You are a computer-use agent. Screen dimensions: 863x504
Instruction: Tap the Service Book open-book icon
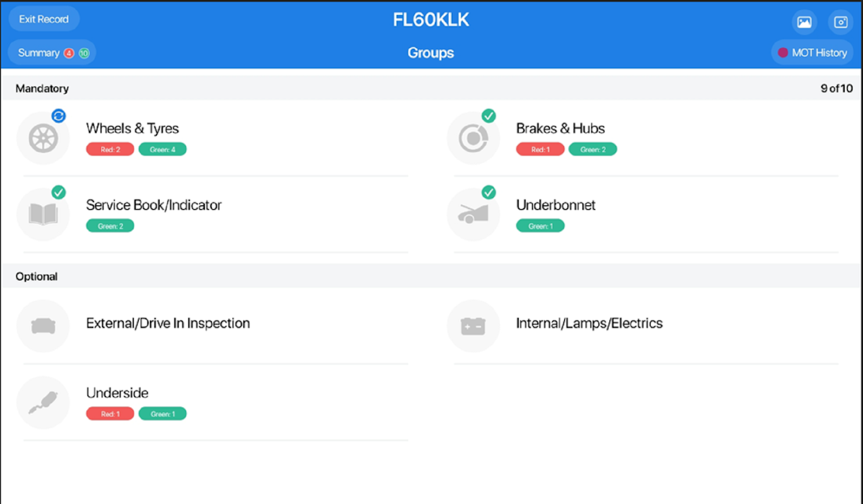coord(43,214)
